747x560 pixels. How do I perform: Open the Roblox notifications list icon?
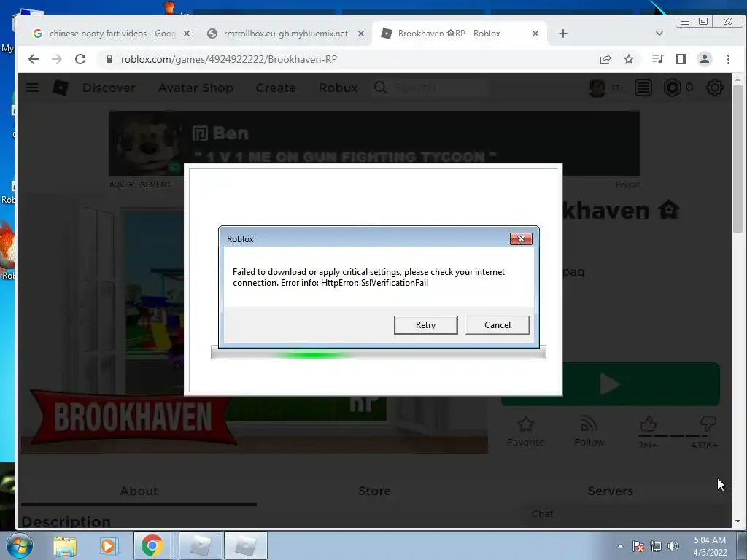pyautogui.click(x=643, y=87)
